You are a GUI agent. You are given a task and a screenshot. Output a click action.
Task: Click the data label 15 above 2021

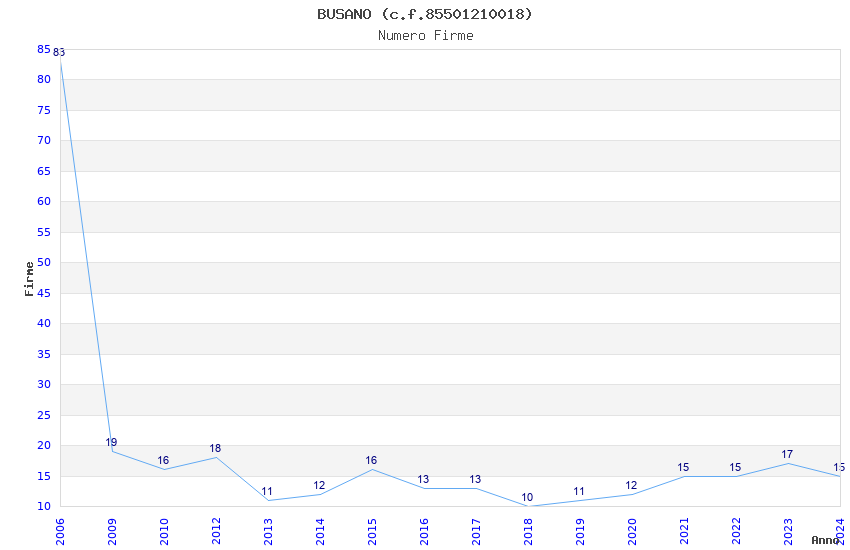(683, 467)
